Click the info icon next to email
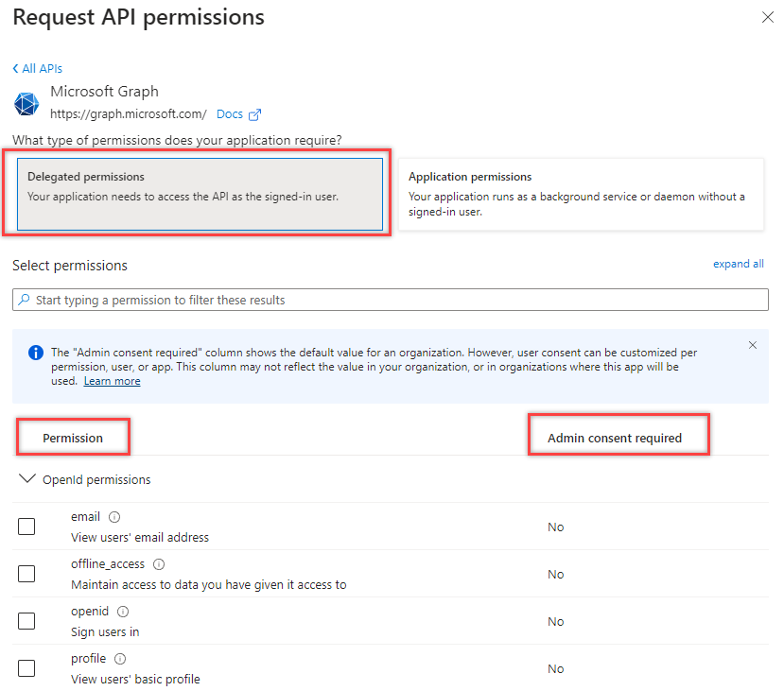The width and height of the screenshot is (784, 691). coord(114,517)
